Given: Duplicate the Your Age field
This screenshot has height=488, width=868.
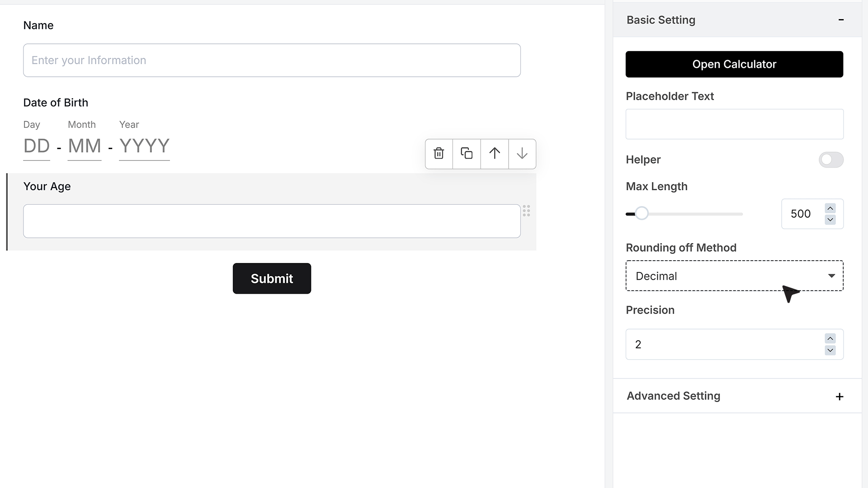Looking at the screenshot, I should pyautogui.click(x=467, y=154).
